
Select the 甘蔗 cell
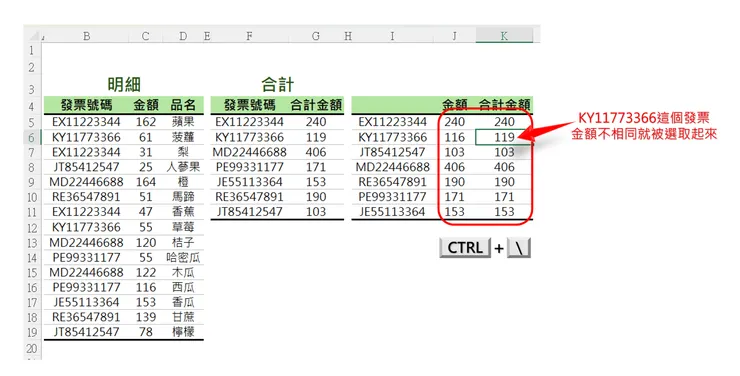(183, 317)
